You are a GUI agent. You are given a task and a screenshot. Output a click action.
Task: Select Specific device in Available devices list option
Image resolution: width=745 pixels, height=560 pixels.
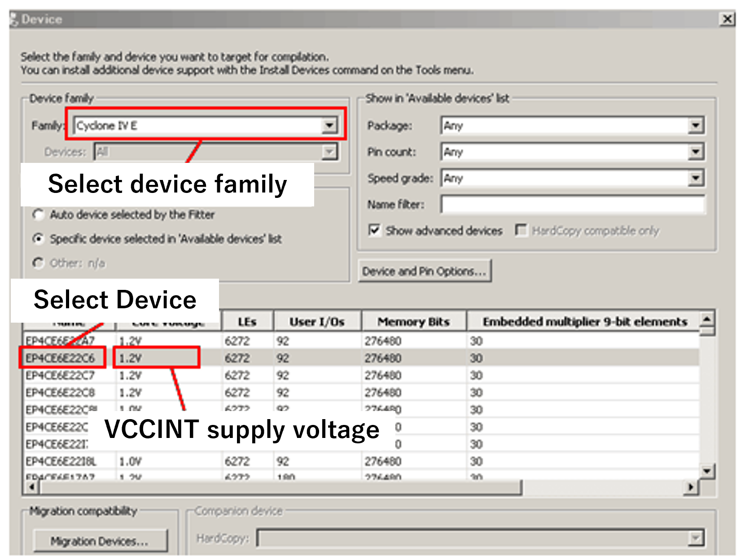39,239
